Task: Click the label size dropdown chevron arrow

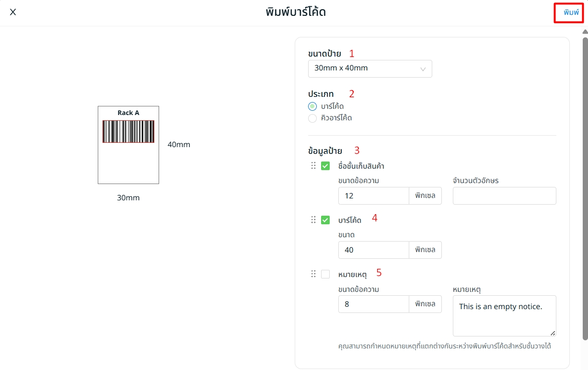Action: point(423,69)
